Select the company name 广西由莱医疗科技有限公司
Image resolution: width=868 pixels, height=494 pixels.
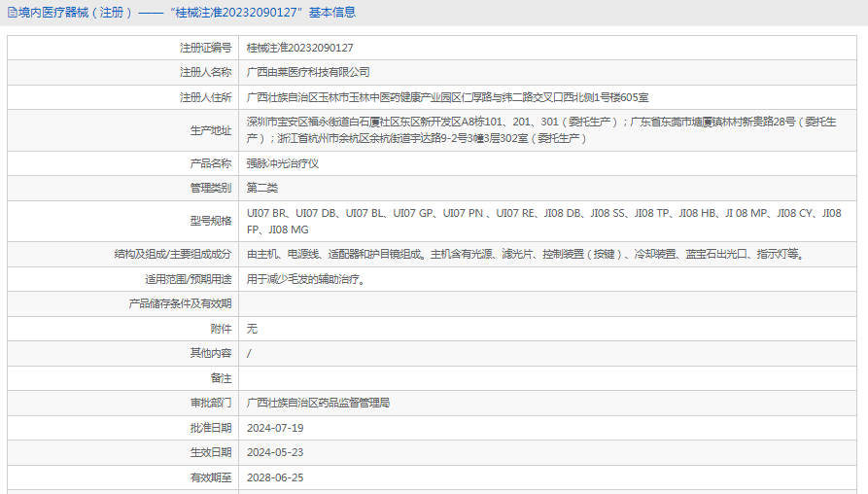[308, 73]
